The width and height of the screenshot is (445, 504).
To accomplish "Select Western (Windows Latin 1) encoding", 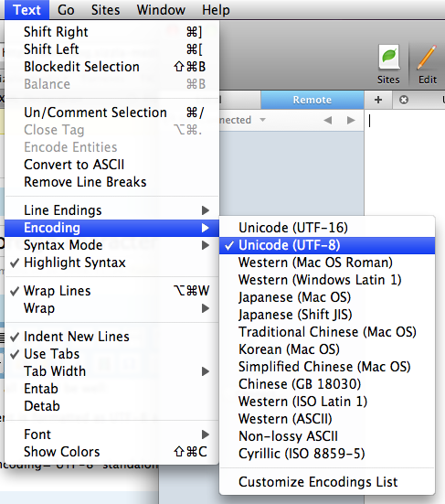I will coord(327,280).
